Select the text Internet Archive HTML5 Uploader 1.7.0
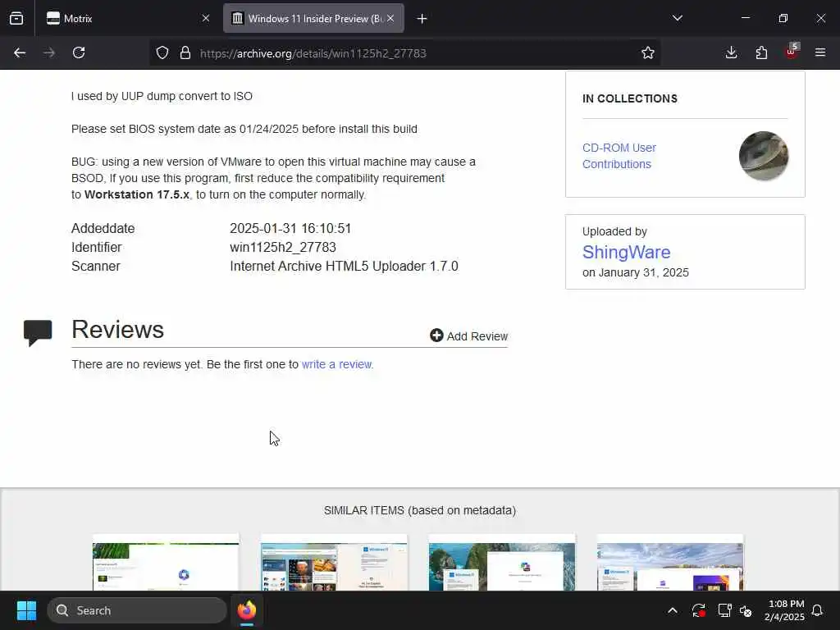840x630 pixels. (344, 267)
